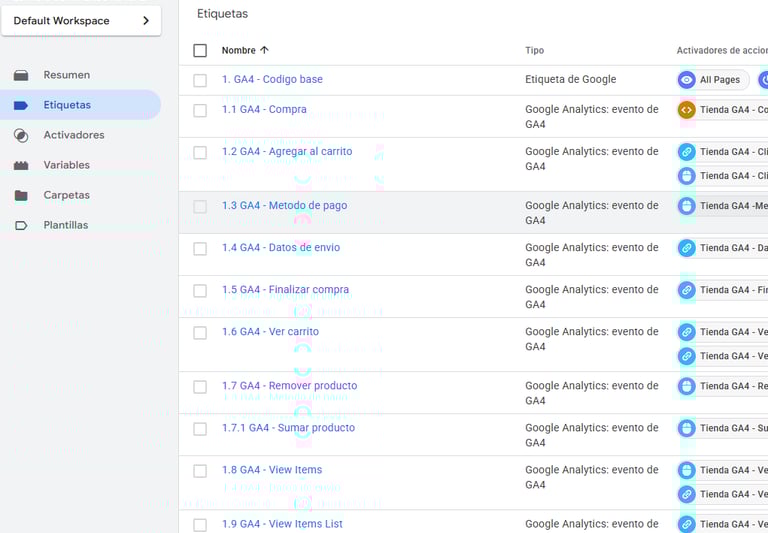The width and height of the screenshot is (768, 533).
Task: Click trigger icon on View Items List row
Action: (x=687, y=525)
